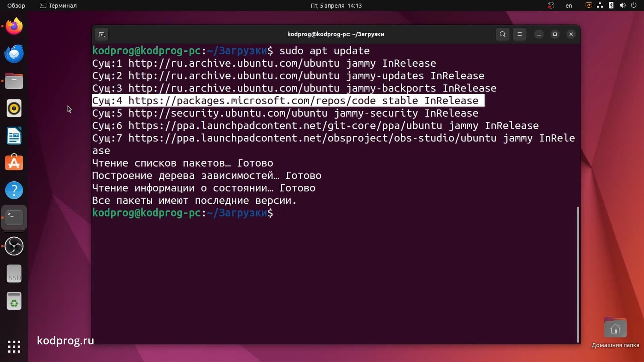Launch LibreOffice Writer from dock

point(14,136)
